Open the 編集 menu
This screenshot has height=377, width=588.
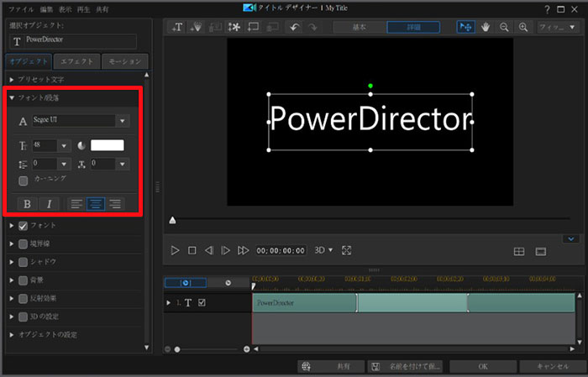point(46,10)
